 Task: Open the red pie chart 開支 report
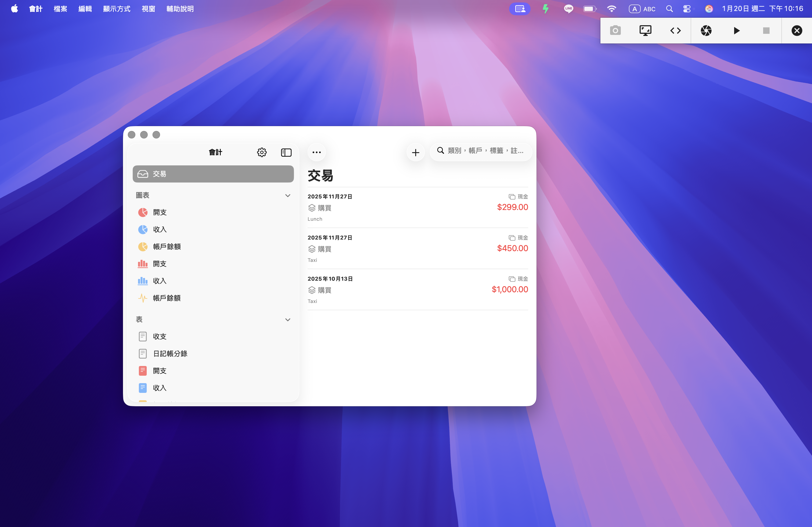[159, 212]
